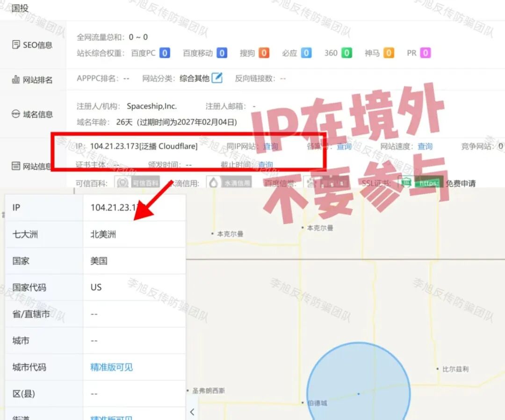This screenshot has height=420, width=505.
Task: Open the 网站排名 sidebar section
Action: click(32, 80)
